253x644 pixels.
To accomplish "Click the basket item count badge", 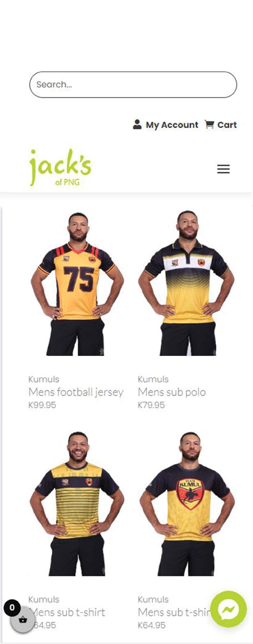I will pyautogui.click(x=12, y=608).
